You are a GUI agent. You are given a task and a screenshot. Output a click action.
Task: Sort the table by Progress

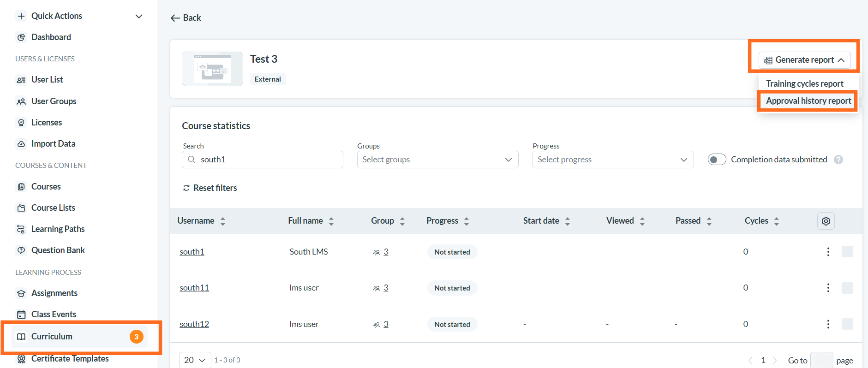point(467,221)
